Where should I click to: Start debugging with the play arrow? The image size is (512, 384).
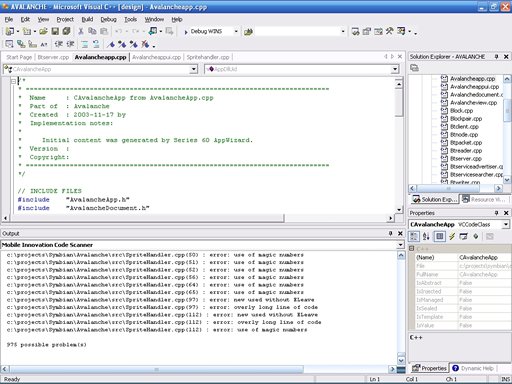186,32
